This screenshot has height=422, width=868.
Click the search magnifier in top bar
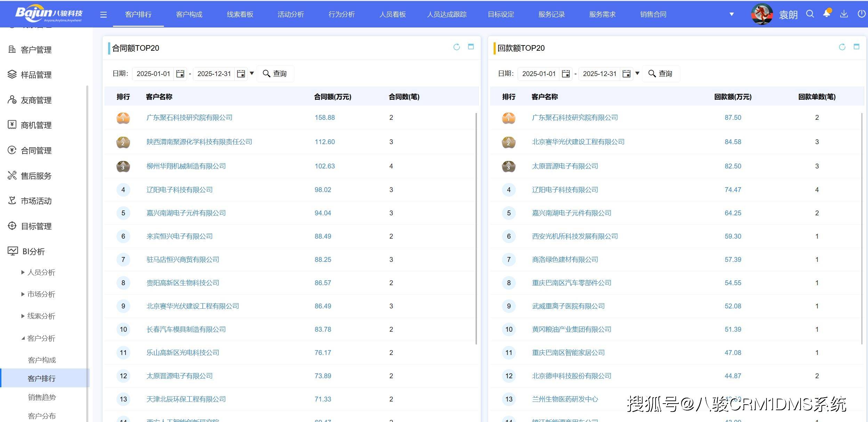pyautogui.click(x=810, y=14)
